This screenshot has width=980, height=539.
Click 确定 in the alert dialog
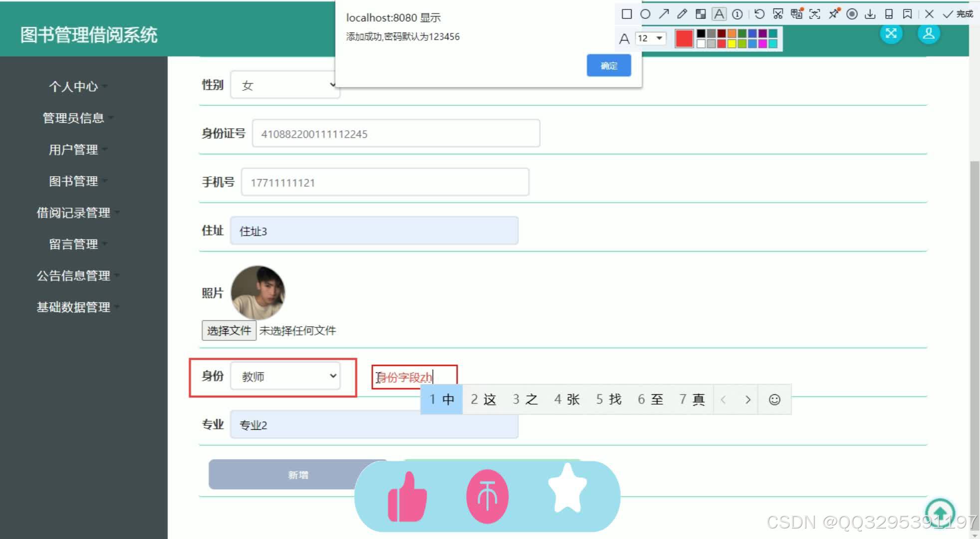pos(609,65)
